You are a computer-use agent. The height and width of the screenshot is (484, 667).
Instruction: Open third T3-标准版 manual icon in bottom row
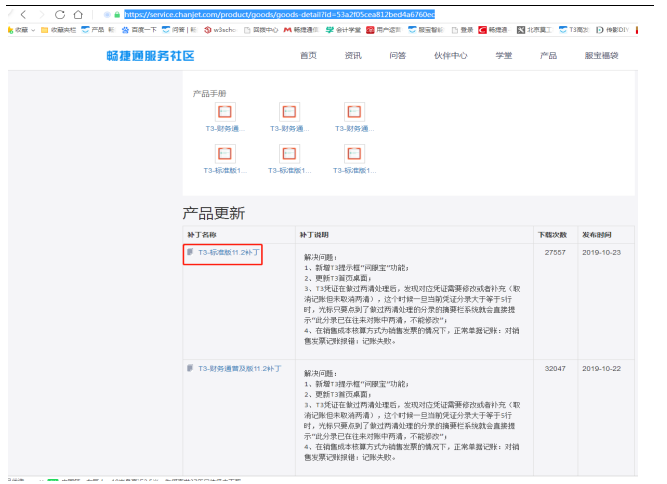[354, 154]
